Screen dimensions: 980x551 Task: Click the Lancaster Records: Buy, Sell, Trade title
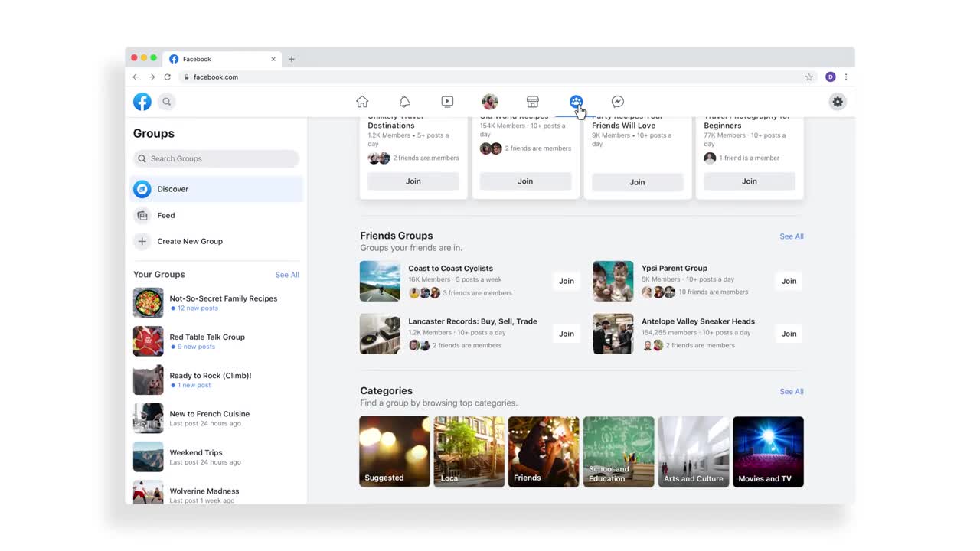pos(472,321)
